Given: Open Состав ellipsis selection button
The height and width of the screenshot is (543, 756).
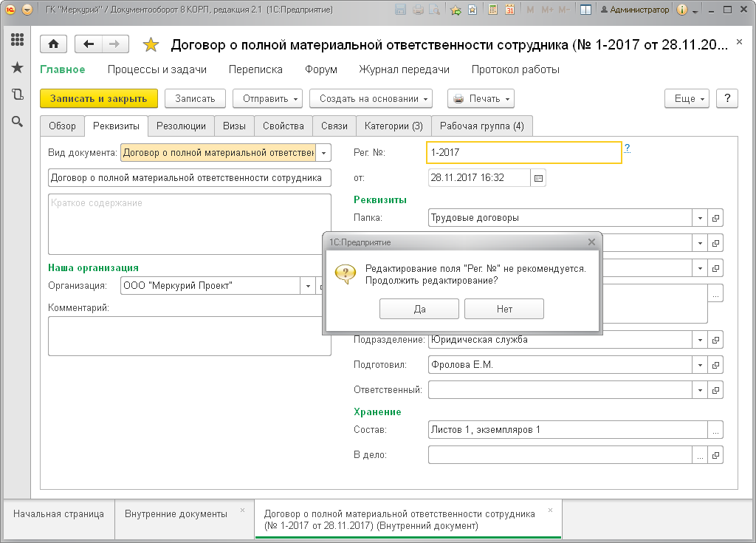Looking at the screenshot, I should (x=715, y=430).
